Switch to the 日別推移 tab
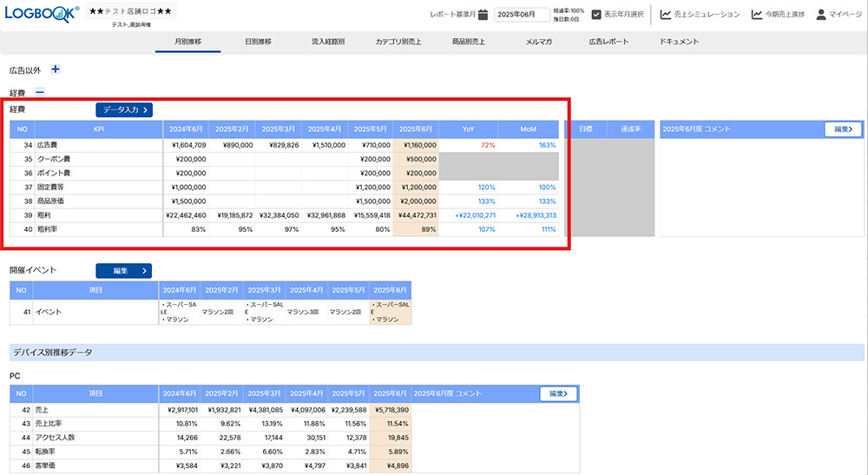 258,42
